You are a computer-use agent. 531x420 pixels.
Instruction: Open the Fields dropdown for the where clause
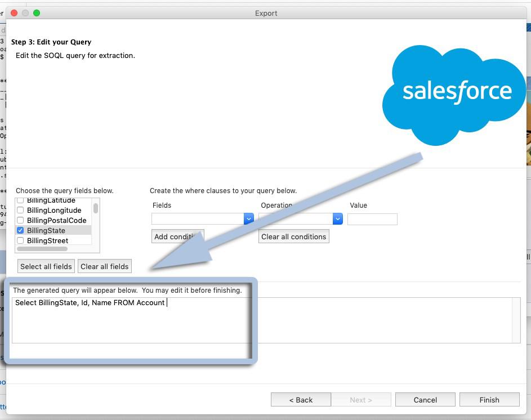coord(248,218)
